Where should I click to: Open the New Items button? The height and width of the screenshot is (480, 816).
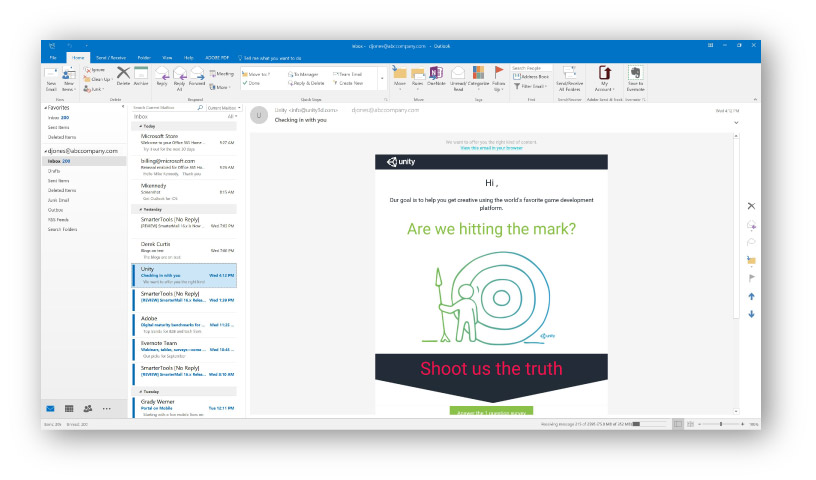coord(69,79)
